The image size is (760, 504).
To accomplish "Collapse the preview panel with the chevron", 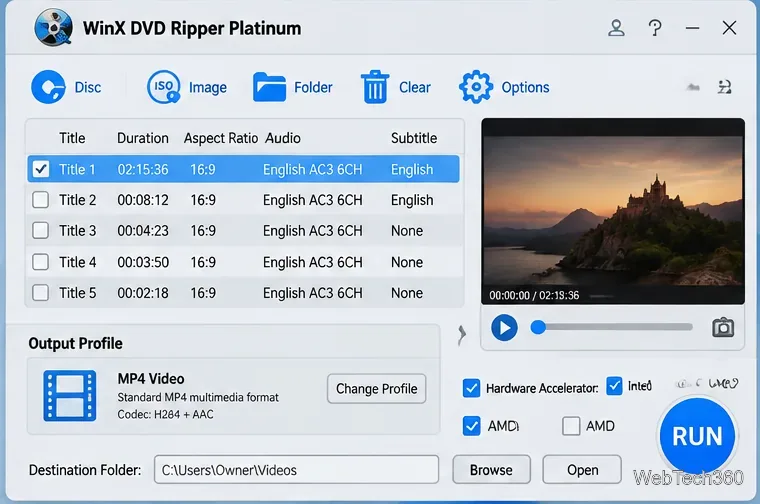I will (462, 335).
